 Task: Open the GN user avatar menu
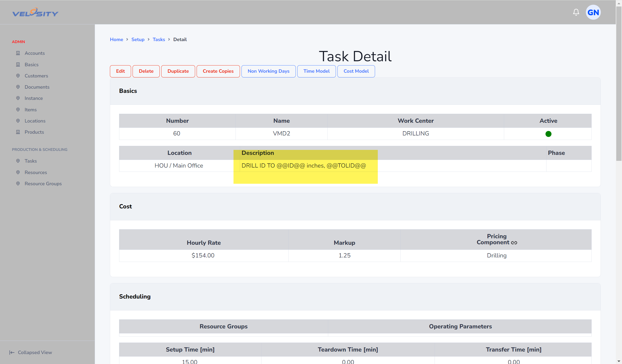(593, 12)
